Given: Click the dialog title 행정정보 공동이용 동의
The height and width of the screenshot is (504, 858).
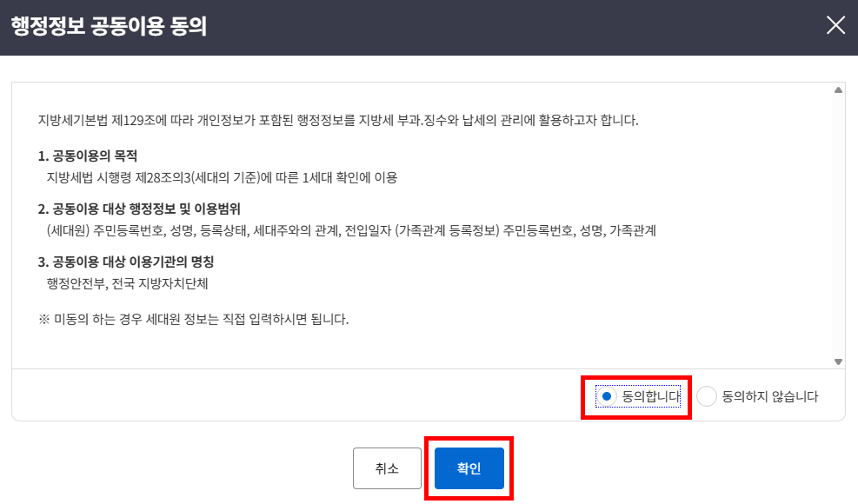Looking at the screenshot, I should coord(109,25).
